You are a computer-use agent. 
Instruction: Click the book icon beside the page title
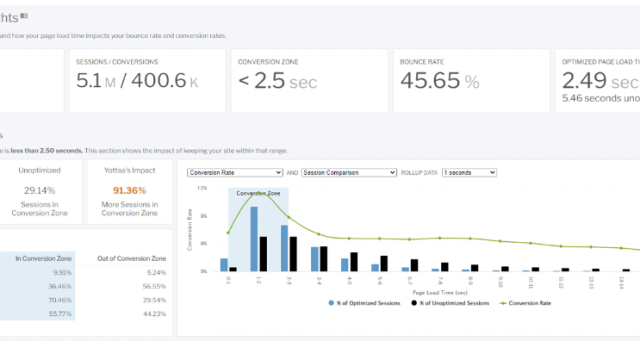click(24, 16)
